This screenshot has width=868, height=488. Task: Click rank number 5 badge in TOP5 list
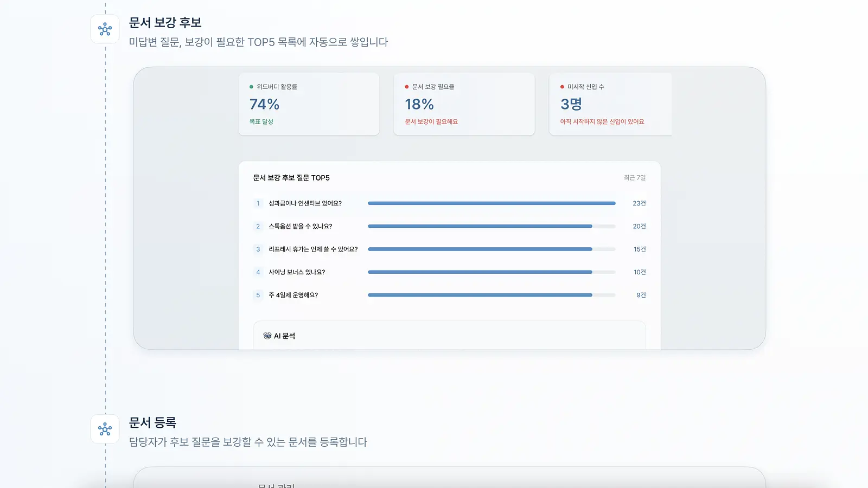(258, 295)
